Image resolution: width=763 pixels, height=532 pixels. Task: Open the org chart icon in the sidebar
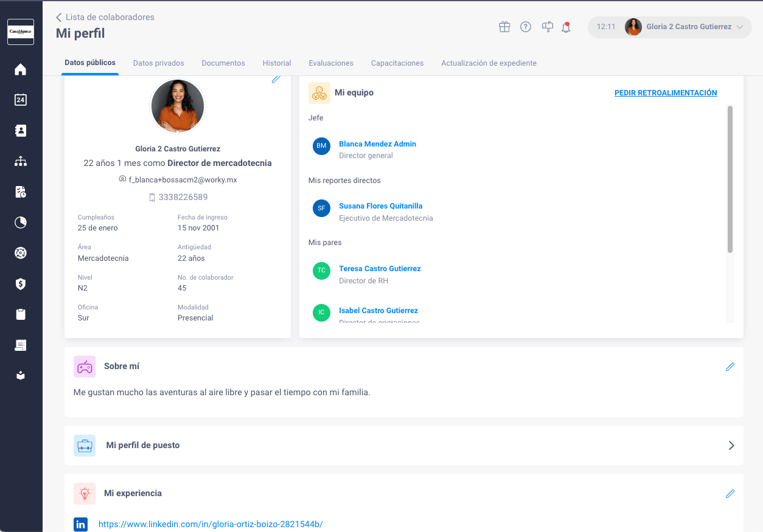pos(21,161)
